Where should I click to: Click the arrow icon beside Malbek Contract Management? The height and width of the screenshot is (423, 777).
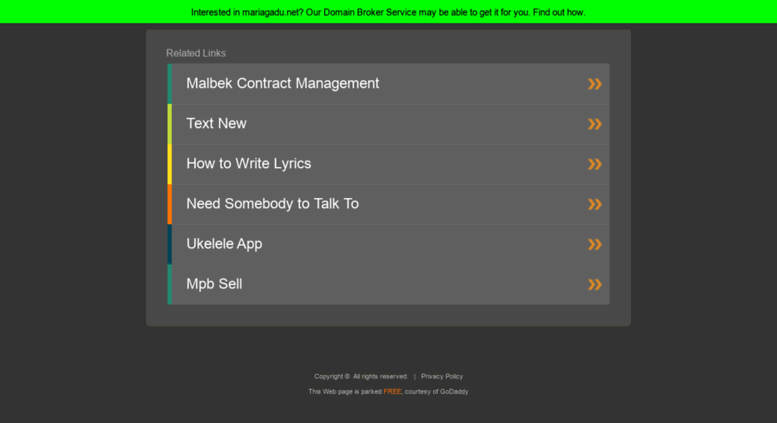click(x=595, y=84)
